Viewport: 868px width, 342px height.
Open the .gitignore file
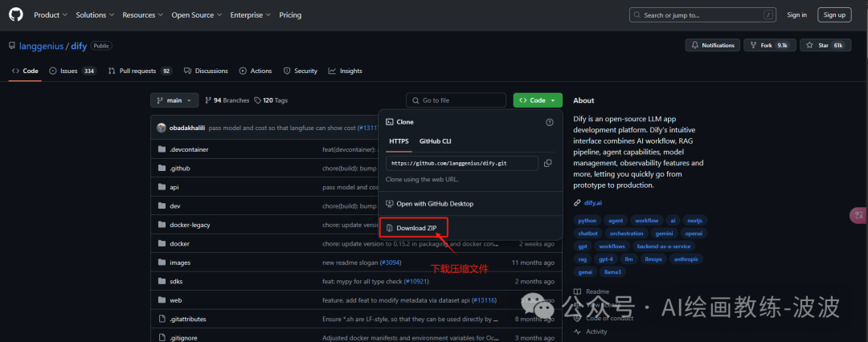click(x=184, y=337)
